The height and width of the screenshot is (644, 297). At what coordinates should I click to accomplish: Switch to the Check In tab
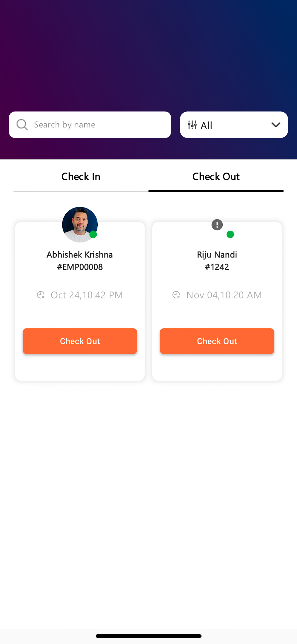81,176
